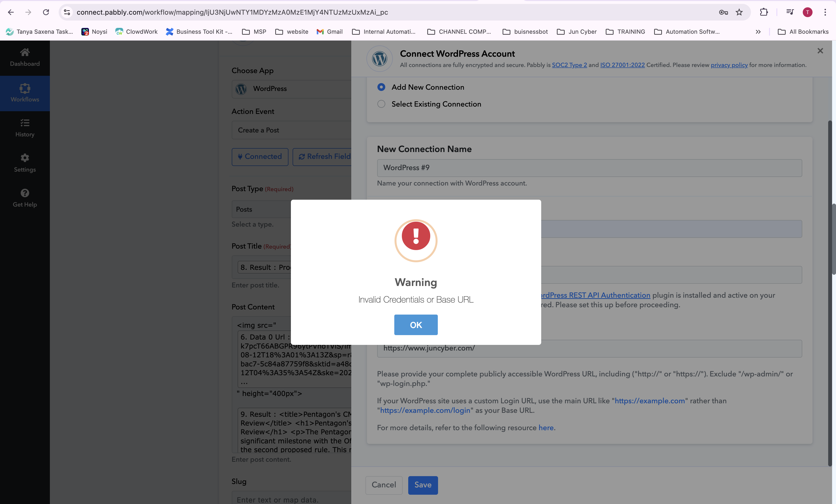Click the Get Help icon in sidebar
The image size is (836, 504).
(24, 193)
